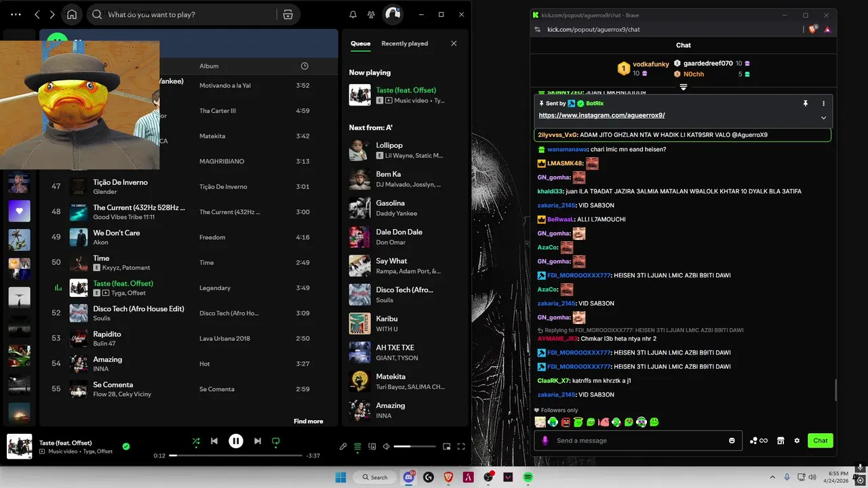Show lyrics with the microphone icon
Screen dimensions: 868x488
(343, 447)
